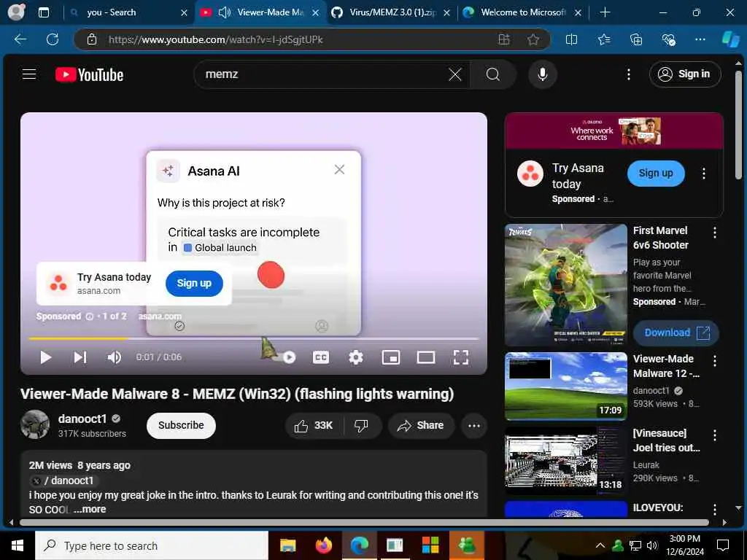Toggle autoplay switch in player
747x560 pixels.
[286, 357]
